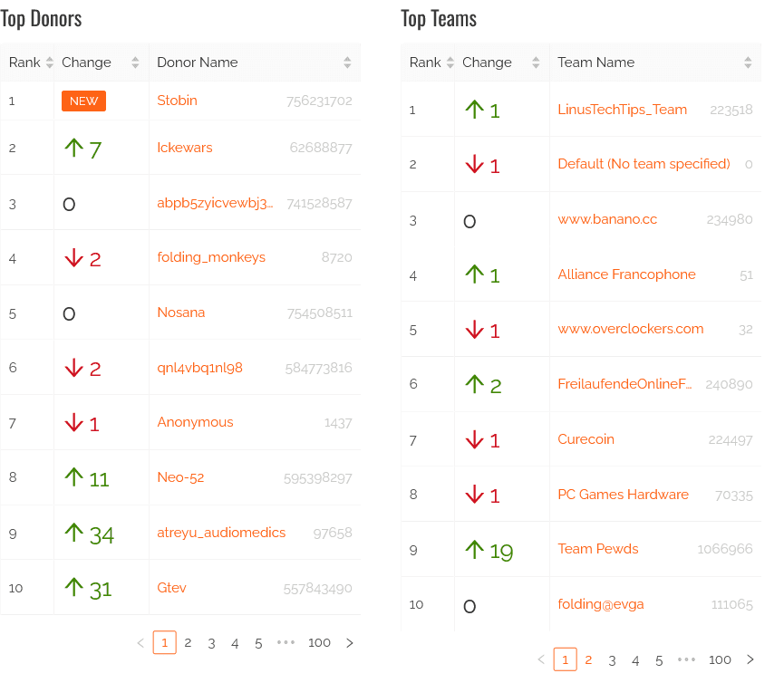This screenshot has height=683, width=784.
Task: Open donor Neo-52's page
Action: click(x=180, y=477)
